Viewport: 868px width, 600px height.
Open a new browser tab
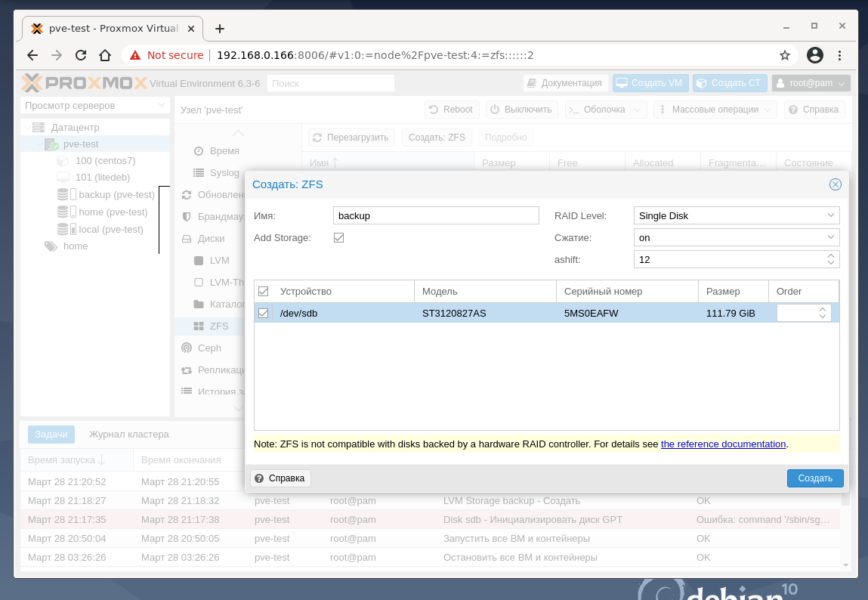(x=220, y=29)
